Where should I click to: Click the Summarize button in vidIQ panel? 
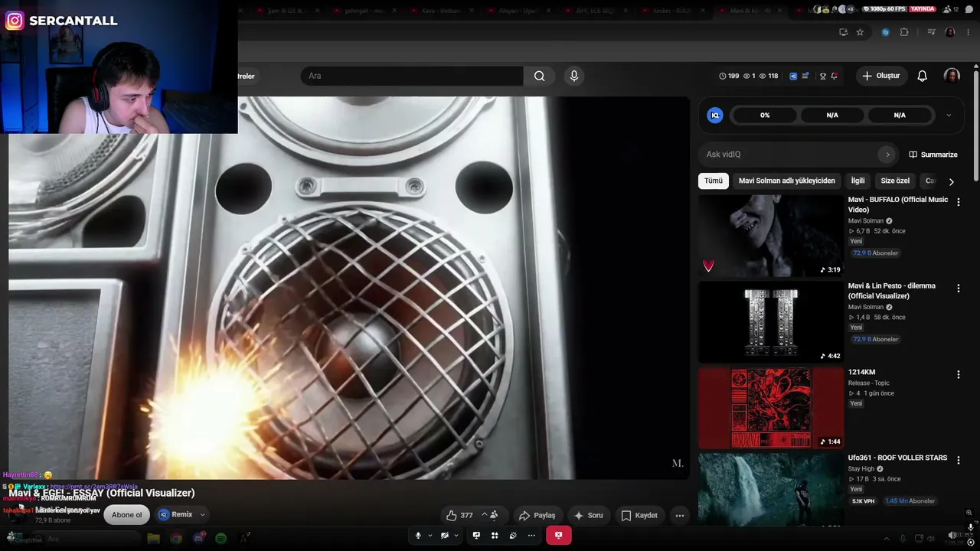(x=933, y=155)
